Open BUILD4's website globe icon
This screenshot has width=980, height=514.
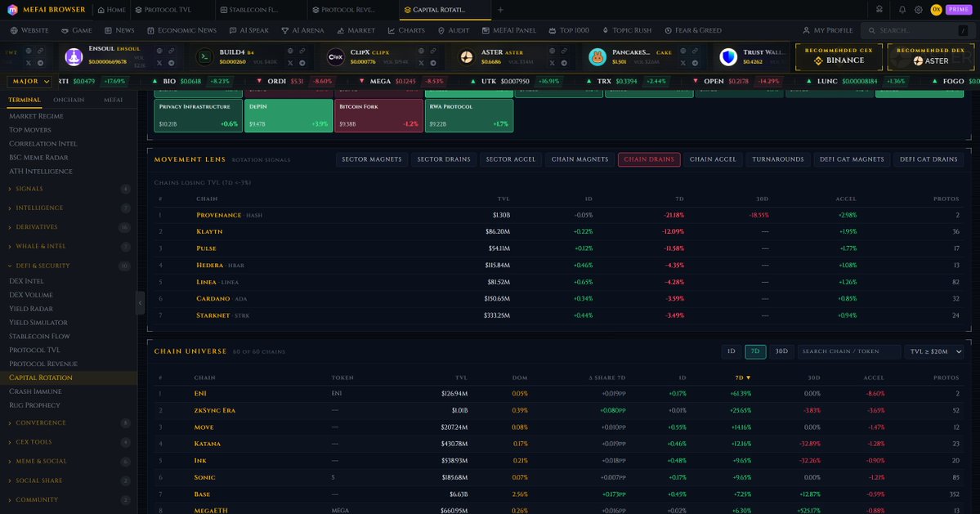tap(290, 51)
